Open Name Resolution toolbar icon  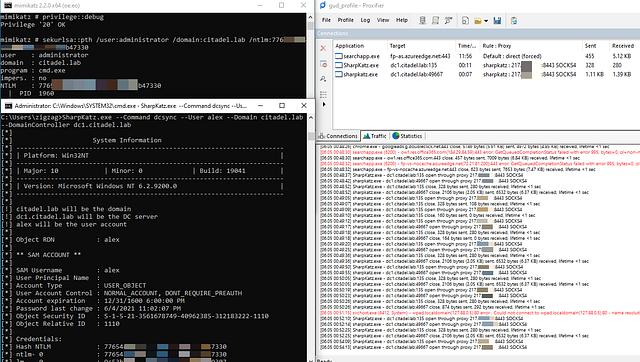pos(449,20)
